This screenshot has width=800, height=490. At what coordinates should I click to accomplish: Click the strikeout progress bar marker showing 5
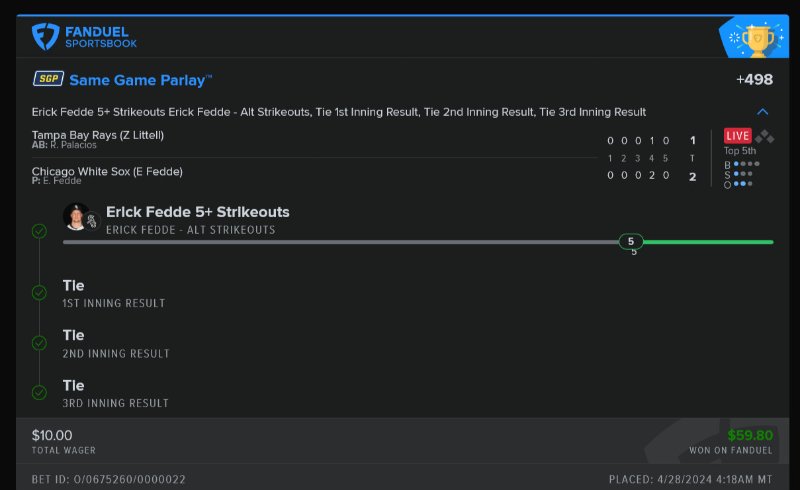tap(631, 242)
